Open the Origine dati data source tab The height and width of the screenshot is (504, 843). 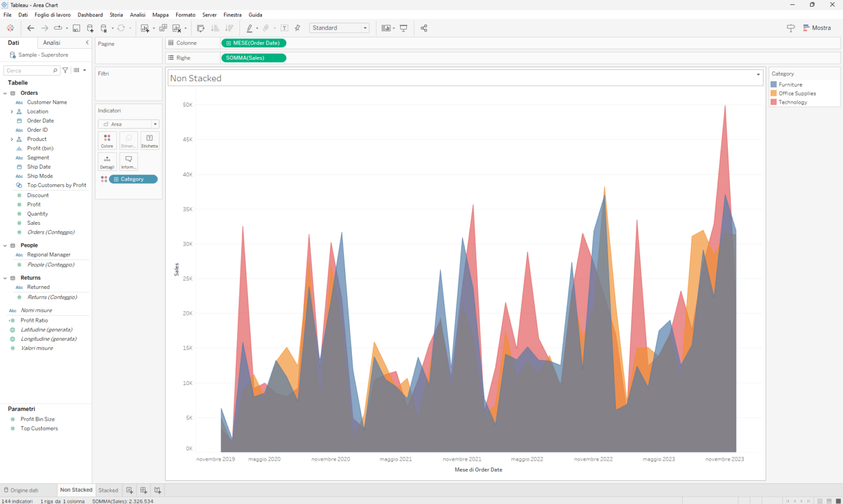pos(21,490)
